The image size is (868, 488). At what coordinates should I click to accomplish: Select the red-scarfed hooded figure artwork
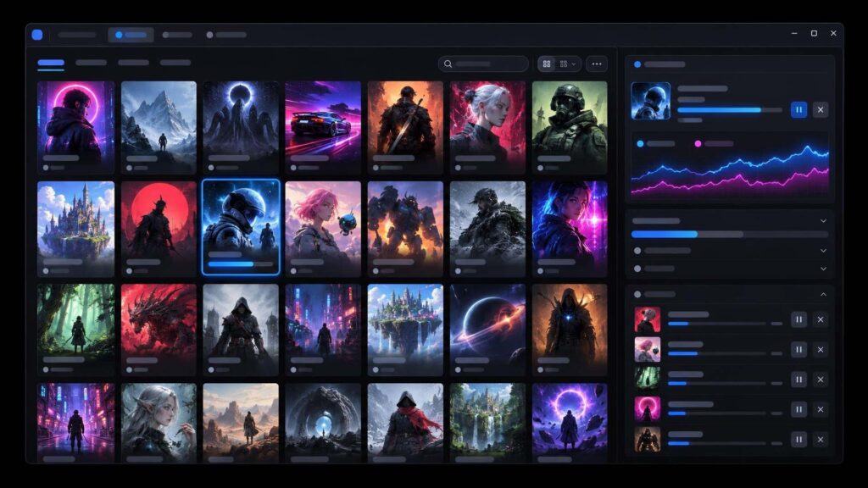tap(405, 423)
